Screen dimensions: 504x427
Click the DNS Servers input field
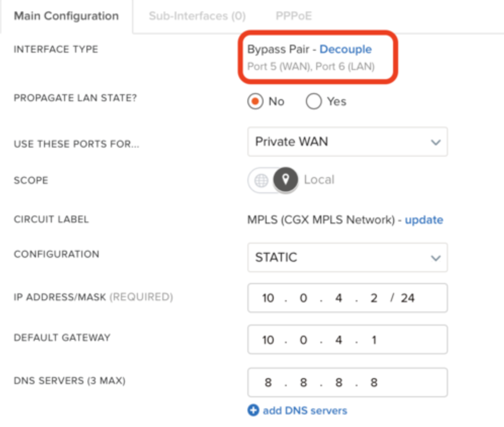347,383
